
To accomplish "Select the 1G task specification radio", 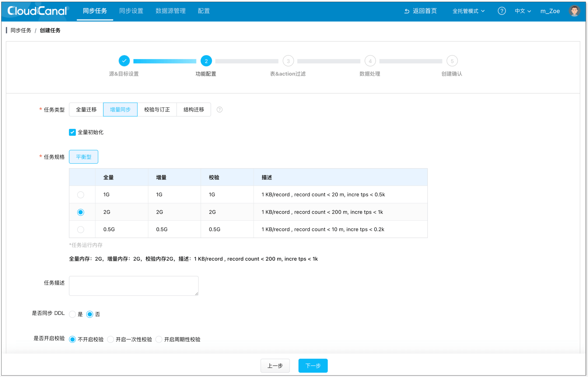I will click(81, 195).
